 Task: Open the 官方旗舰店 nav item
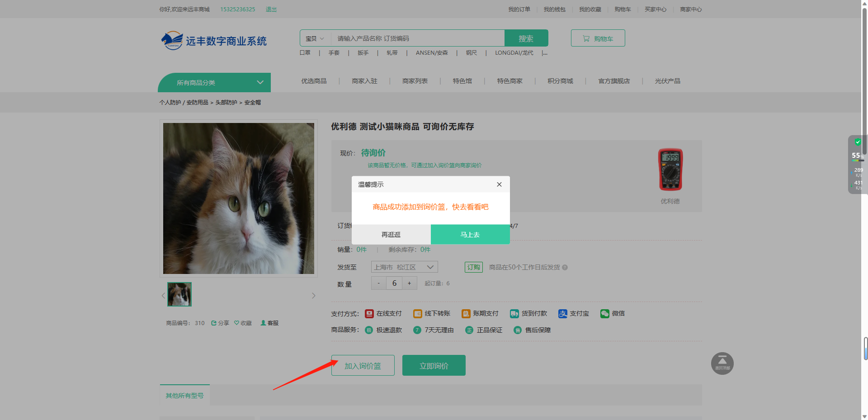pyautogui.click(x=614, y=81)
